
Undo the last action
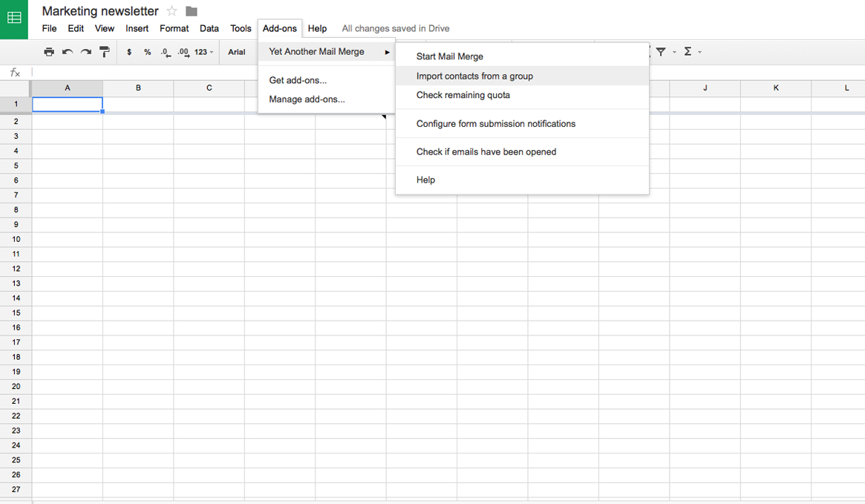point(68,52)
